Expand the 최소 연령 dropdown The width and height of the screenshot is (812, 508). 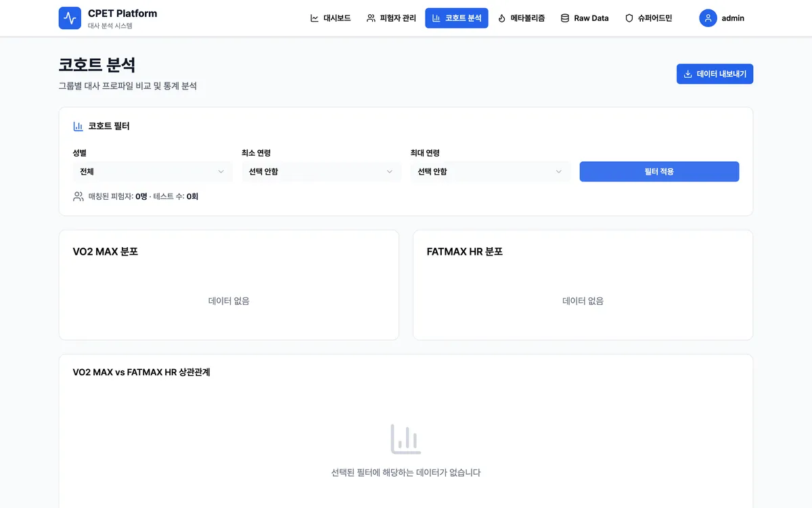pos(321,172)
